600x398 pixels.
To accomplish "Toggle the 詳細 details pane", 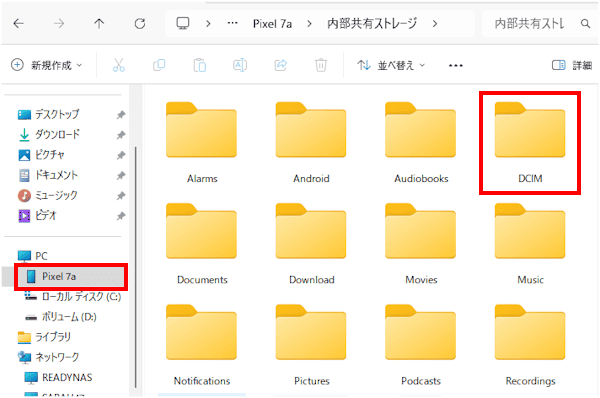I will click(572, 65).
